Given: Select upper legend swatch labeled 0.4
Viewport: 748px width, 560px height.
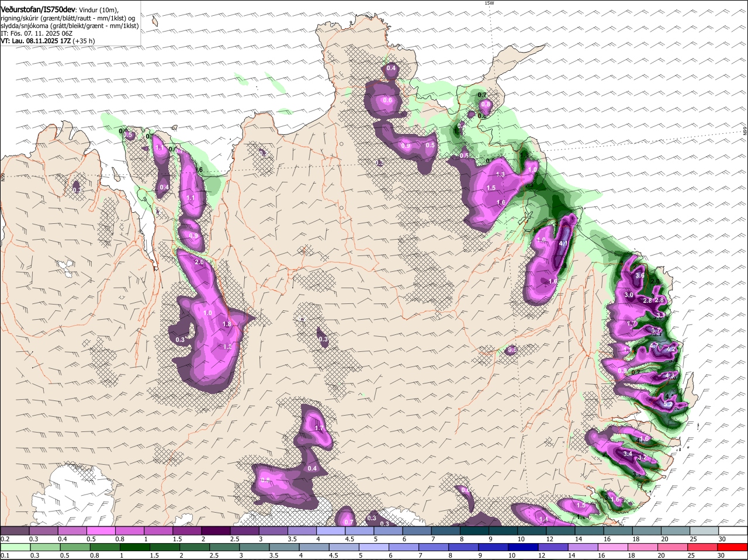Looking at the screenshot, I should (72, 531).
